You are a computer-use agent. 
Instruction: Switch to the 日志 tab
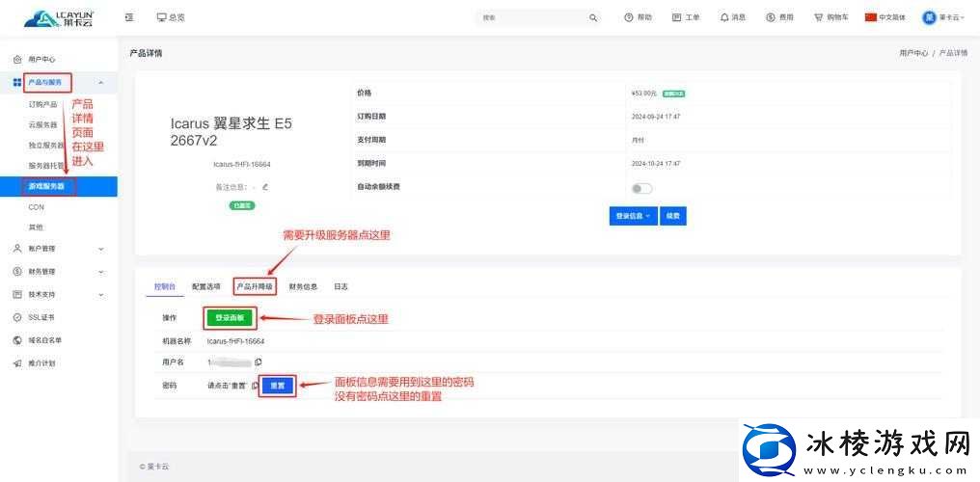pyautogui.click(x=340, y=286)
